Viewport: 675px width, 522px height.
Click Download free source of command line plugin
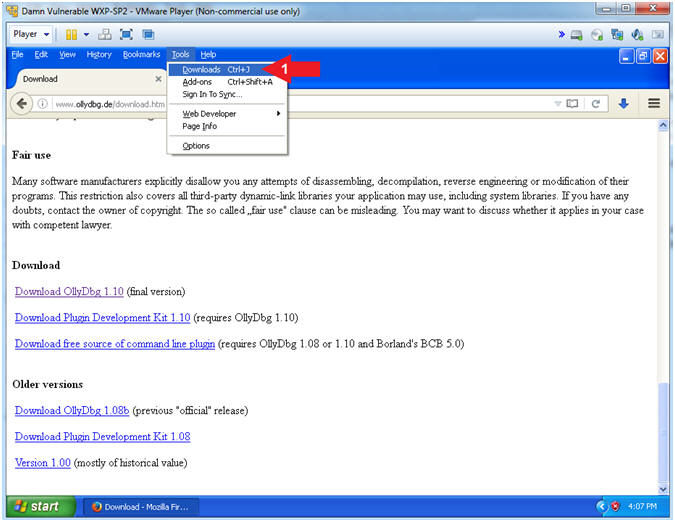[115, 344]
